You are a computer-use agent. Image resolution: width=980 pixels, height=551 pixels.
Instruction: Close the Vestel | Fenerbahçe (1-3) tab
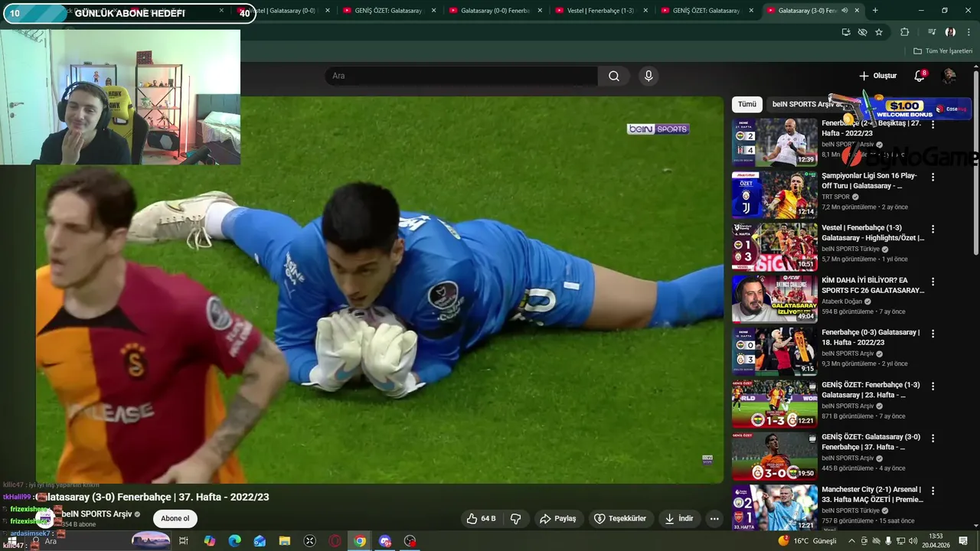tap(645, 11)
